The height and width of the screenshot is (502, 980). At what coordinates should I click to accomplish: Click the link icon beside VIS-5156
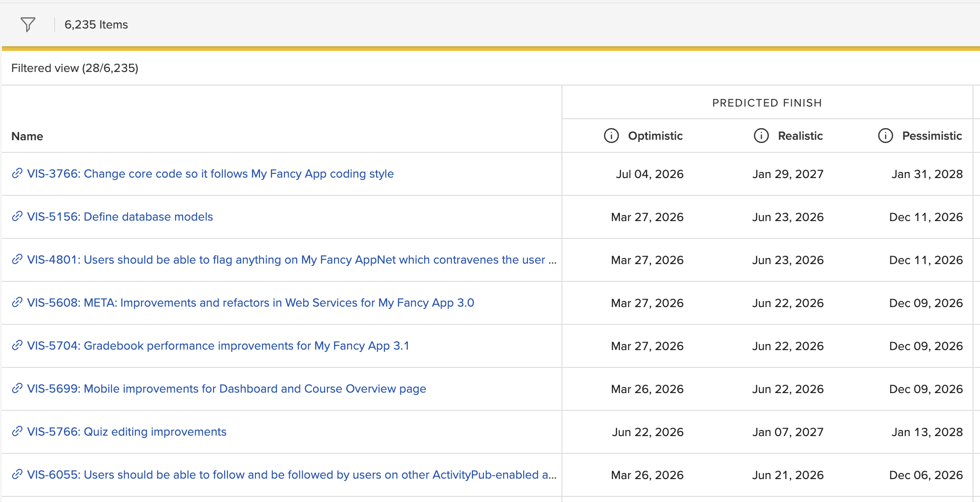pos(17,216)
